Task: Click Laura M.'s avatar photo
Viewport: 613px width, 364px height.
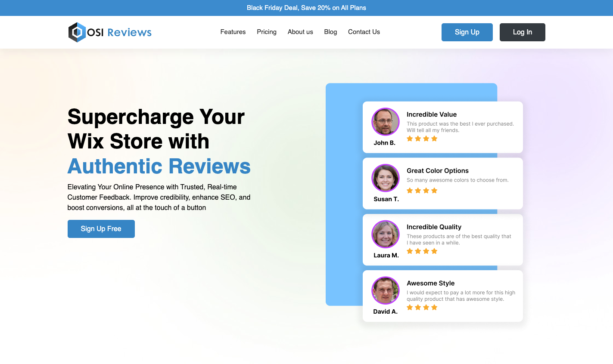Action: (386, 234)
